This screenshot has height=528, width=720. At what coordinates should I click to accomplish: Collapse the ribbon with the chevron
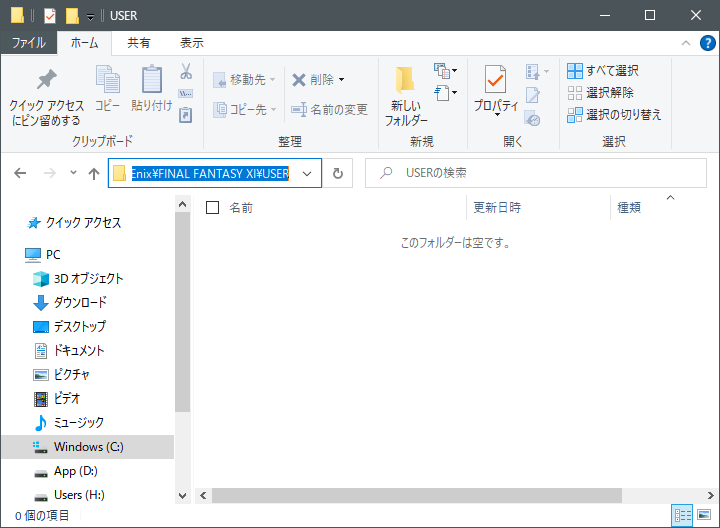click(x=686, y=43)
